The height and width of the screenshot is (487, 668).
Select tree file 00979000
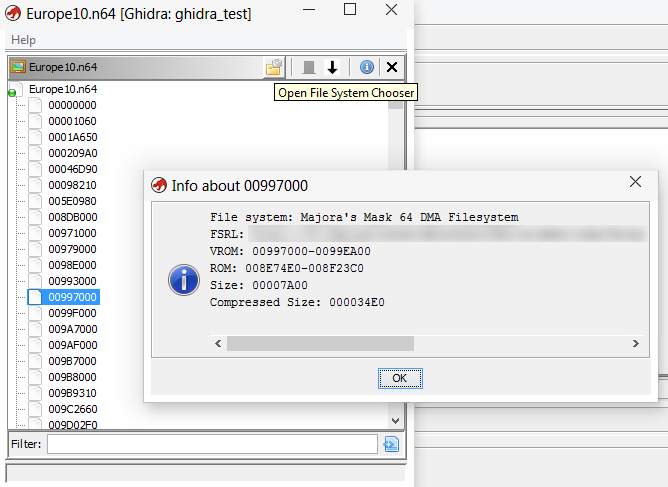point(72,249)
